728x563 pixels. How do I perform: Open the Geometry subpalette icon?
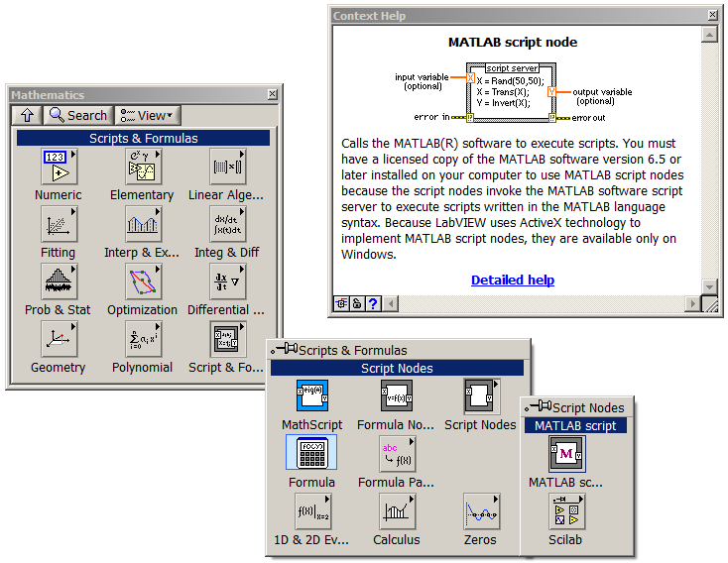tap(59, 339)
